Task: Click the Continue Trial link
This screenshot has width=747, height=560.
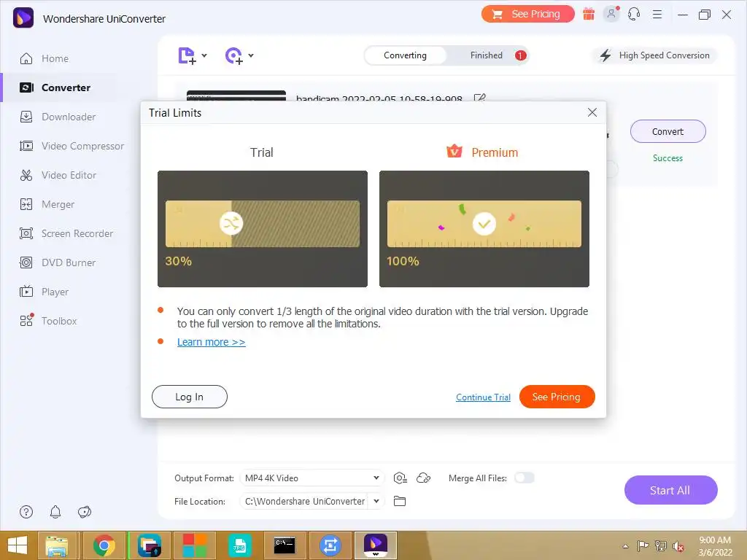Action: (483, 397)
